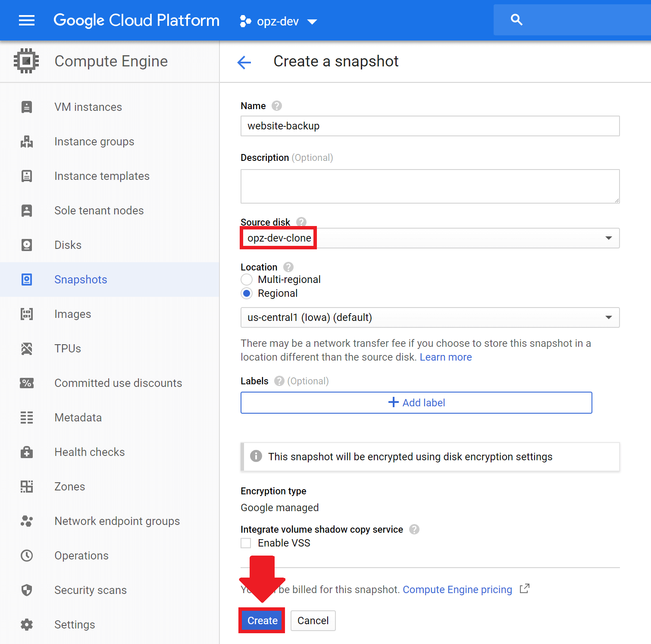
Task: Open Sole tenant nodes page
Action: [x=110, y=210]
